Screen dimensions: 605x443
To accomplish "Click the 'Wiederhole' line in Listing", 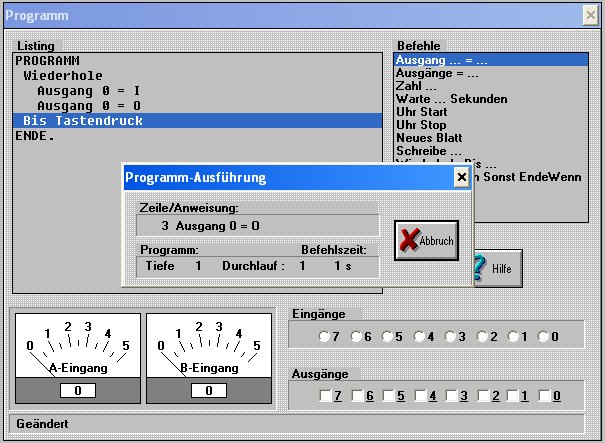I will [57, 75].
